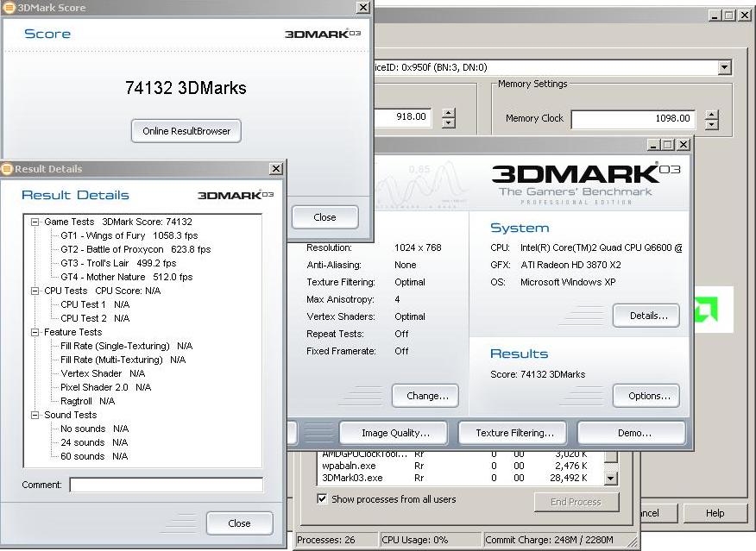
Task: Open system Details... button
Action: pyautogui.click(x=646, y=316)
